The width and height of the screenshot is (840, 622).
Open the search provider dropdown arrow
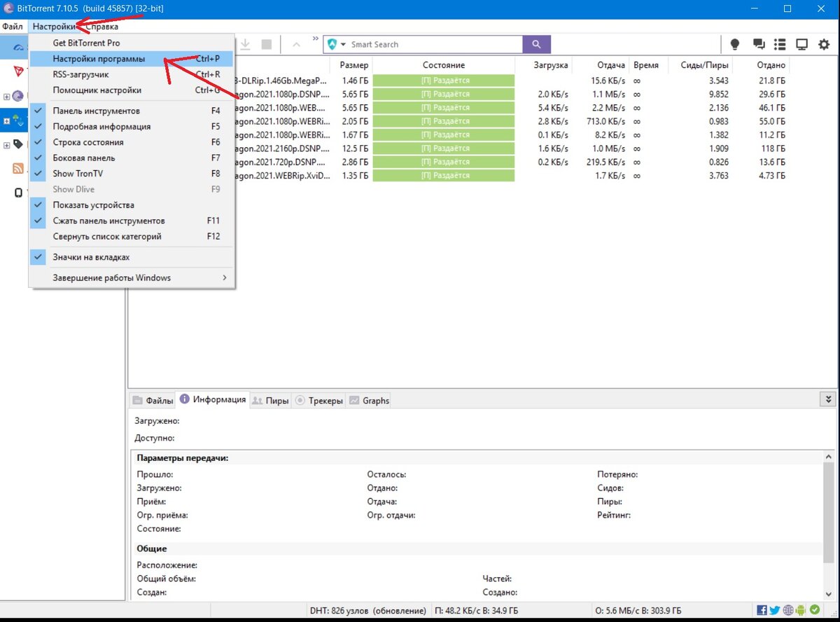point(344,45)
